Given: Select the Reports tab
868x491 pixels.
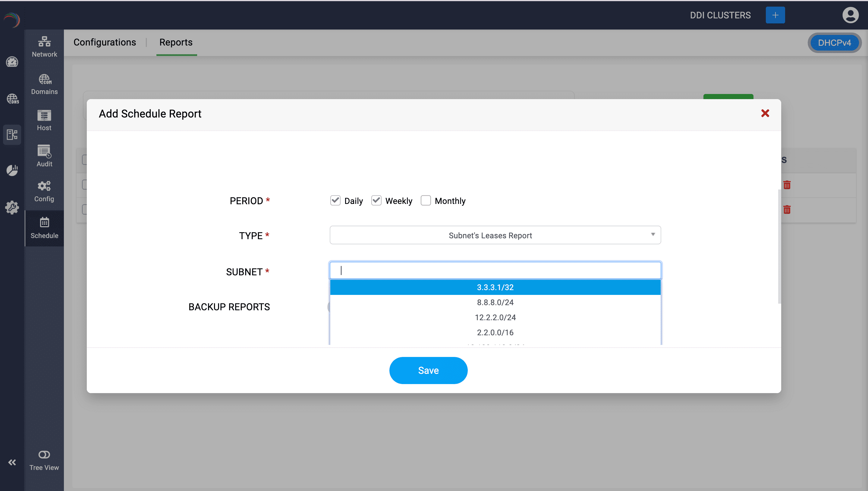Looking at the screenshot, I should pos(176,42).
